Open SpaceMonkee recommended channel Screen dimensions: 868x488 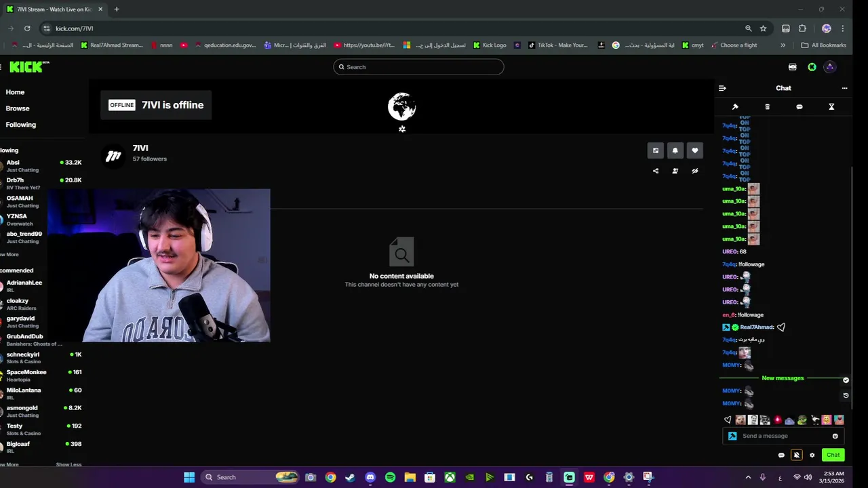[41, 375]
